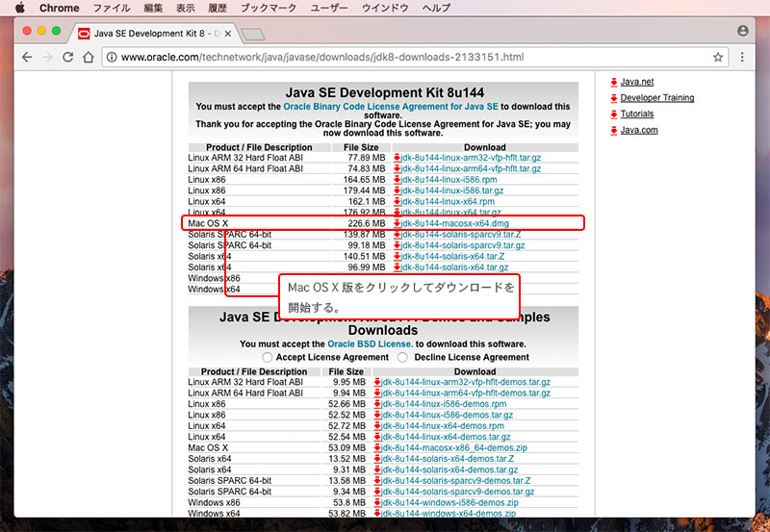
Task: Open the 表示 menu
Action: click(x=185, y=8)
